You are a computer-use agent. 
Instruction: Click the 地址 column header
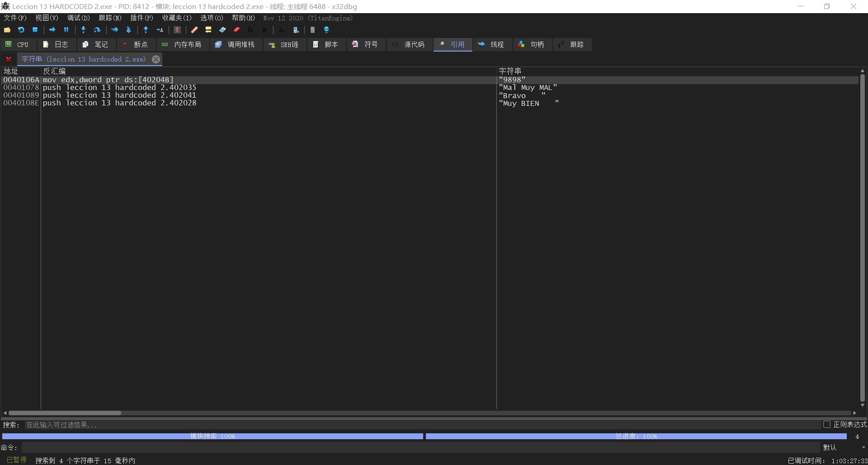(x=21, y=71)
